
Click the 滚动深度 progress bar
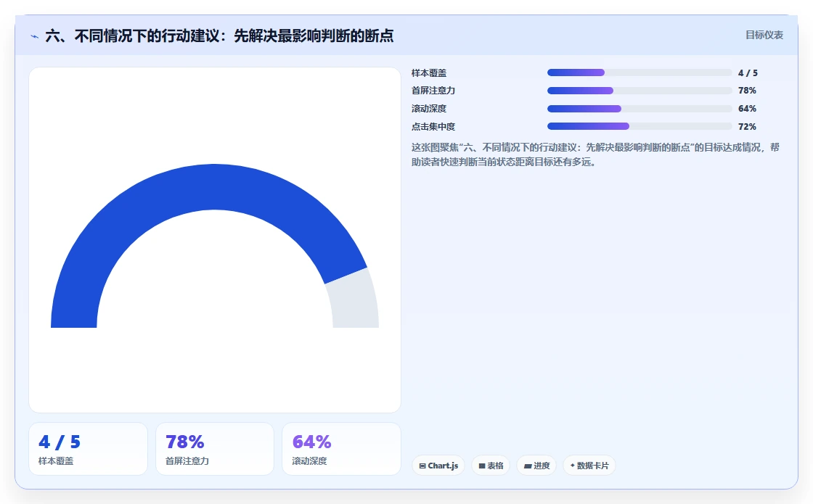640,109
